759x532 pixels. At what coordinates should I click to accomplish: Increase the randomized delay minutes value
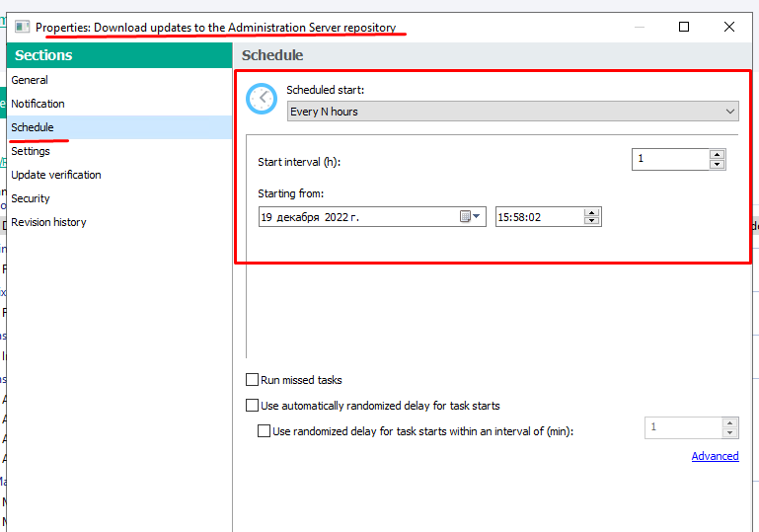click(x=730, y=422)
